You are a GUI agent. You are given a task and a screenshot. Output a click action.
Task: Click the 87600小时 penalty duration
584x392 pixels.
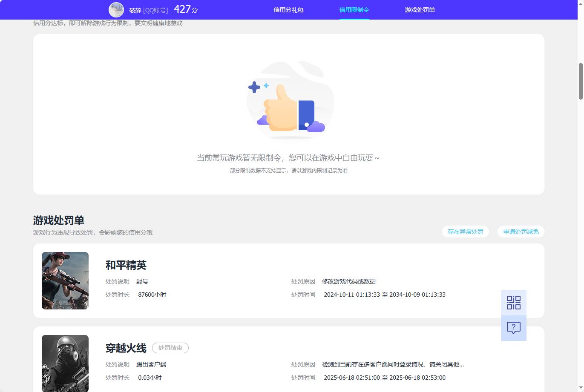(x=152, y=295)
